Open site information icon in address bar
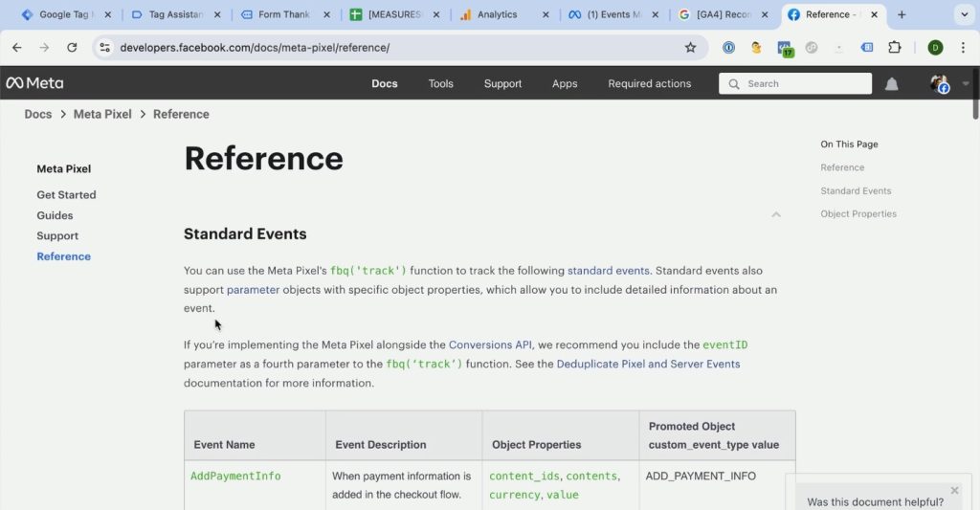Image resolution: width=980 pixels, height=510 pixels. coord(105,48)
